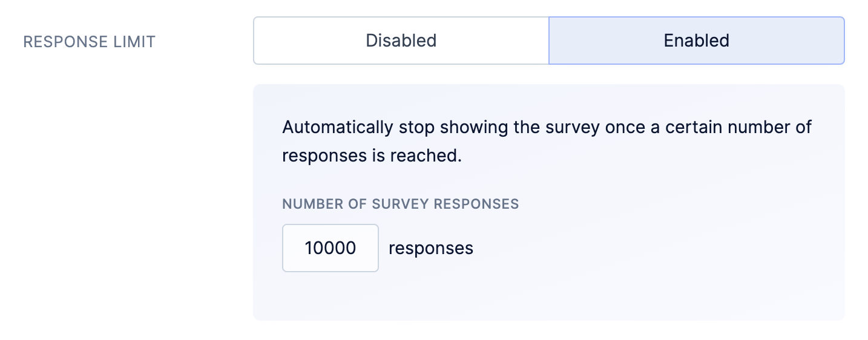Click the word 'Enabled' in the toggle
This screenshot has width=868, height=340.
point(696,41)
